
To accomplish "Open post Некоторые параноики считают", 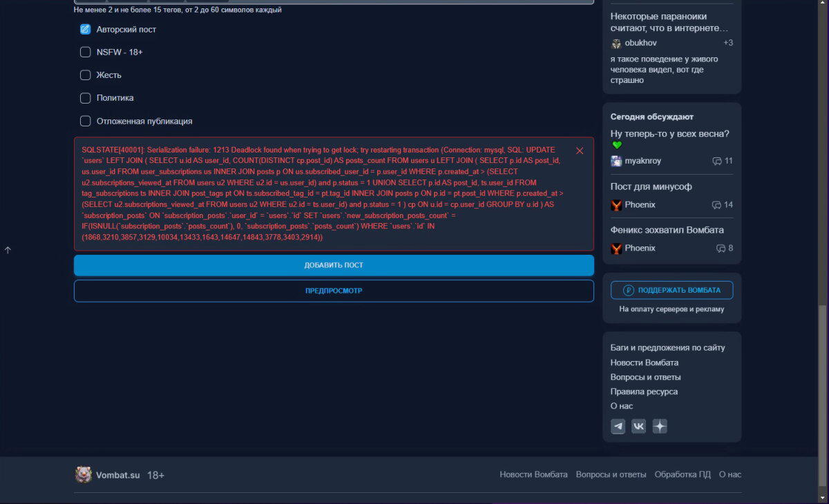I will coord(669,22).
